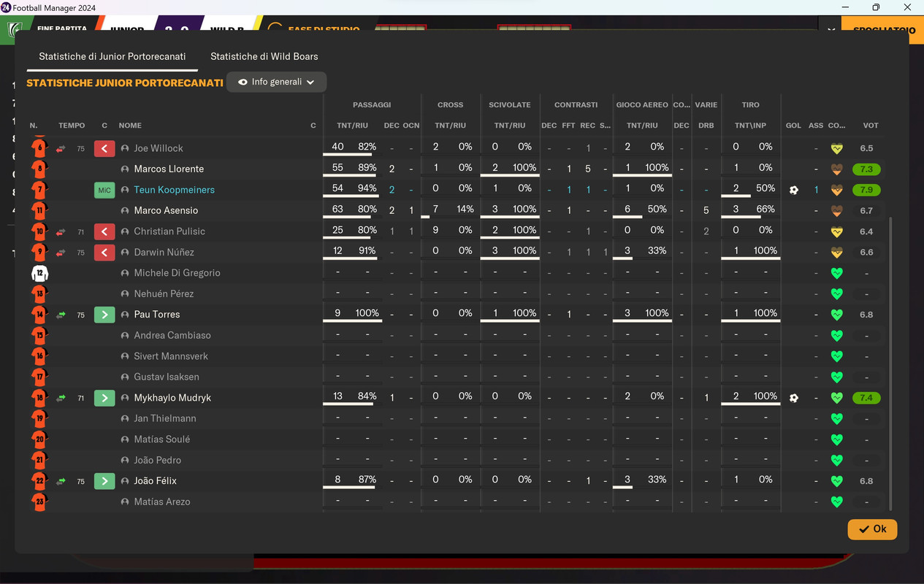924x584 pixels.
Task: Sort by the N. shirt number header
Action: [34, 126]
